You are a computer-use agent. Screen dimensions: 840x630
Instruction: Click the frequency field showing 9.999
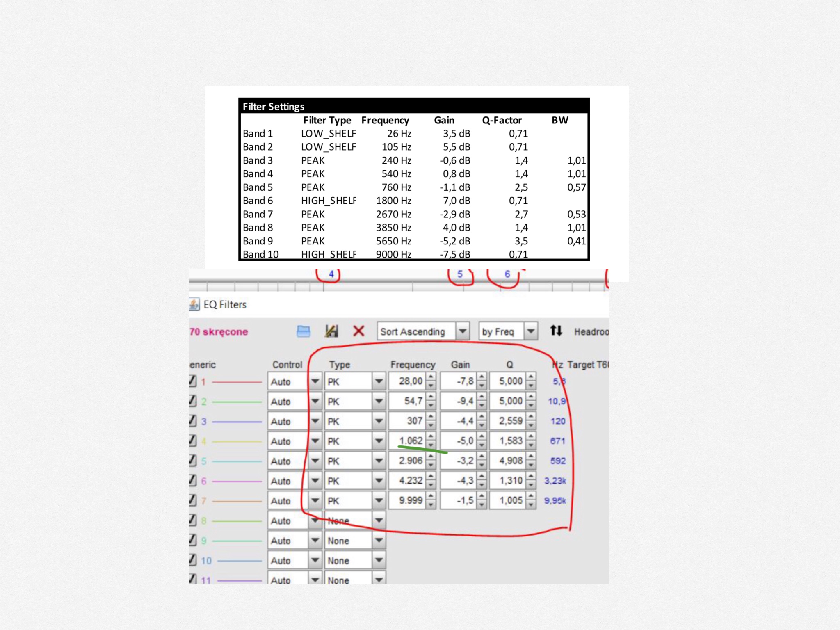(x=407, y=500)
